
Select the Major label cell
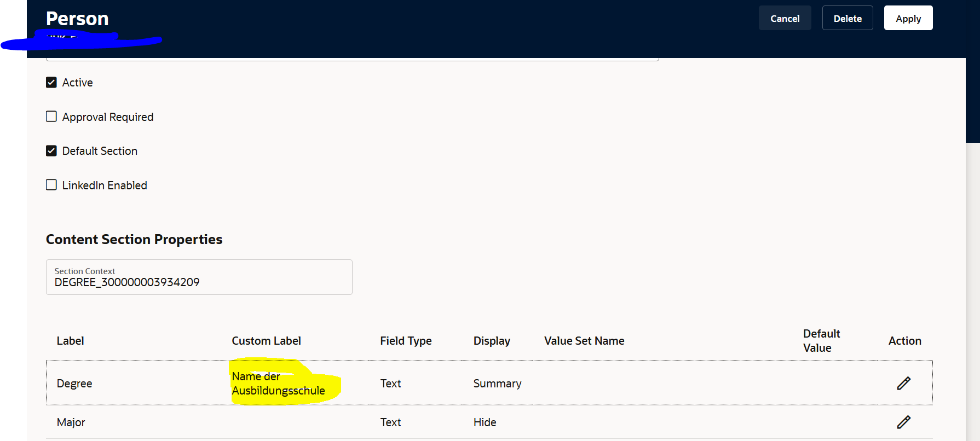[71, 422]
